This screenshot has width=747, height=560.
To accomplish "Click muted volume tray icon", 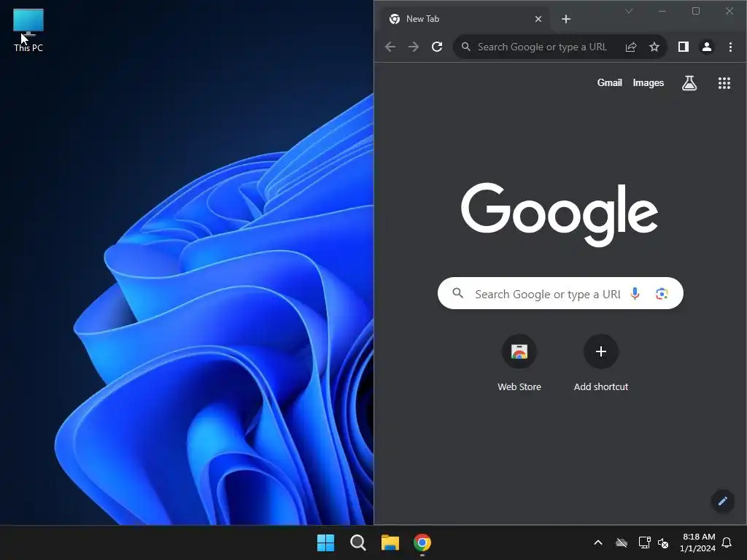I will pyautogui.click(x=662, y=542).
